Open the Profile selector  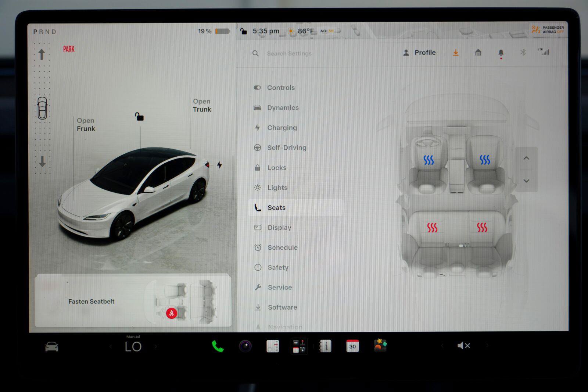coord(419,53)
